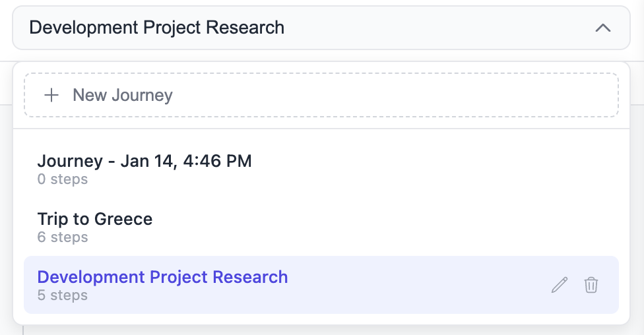This screenshot has height=335, width=644.
Task: Click the Development Project Research selector header
Action: tap(157, 28)
